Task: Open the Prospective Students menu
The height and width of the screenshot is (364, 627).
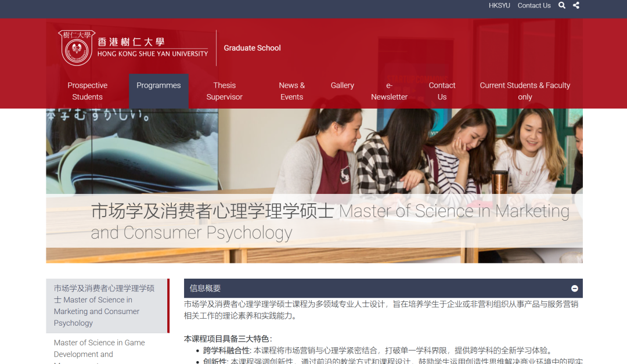Action: pos(88,91)
